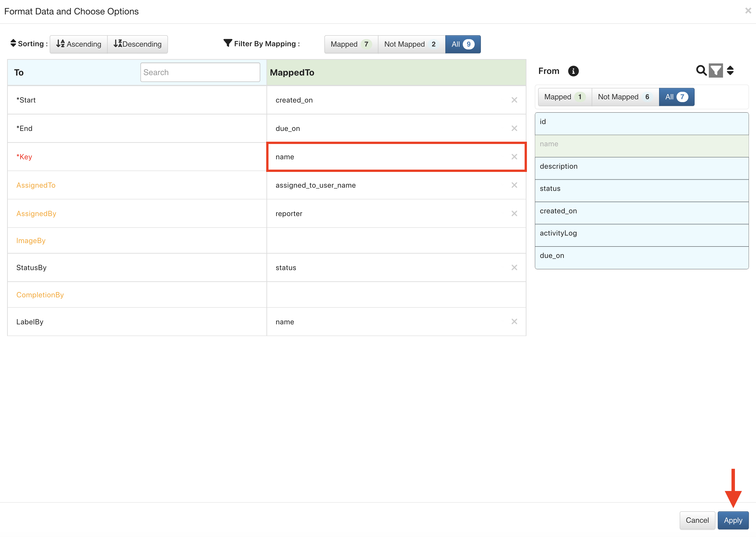Click the sort arrows next to Sorting label
The width and height of the screenshot is (756, 537).
[13, 43]
